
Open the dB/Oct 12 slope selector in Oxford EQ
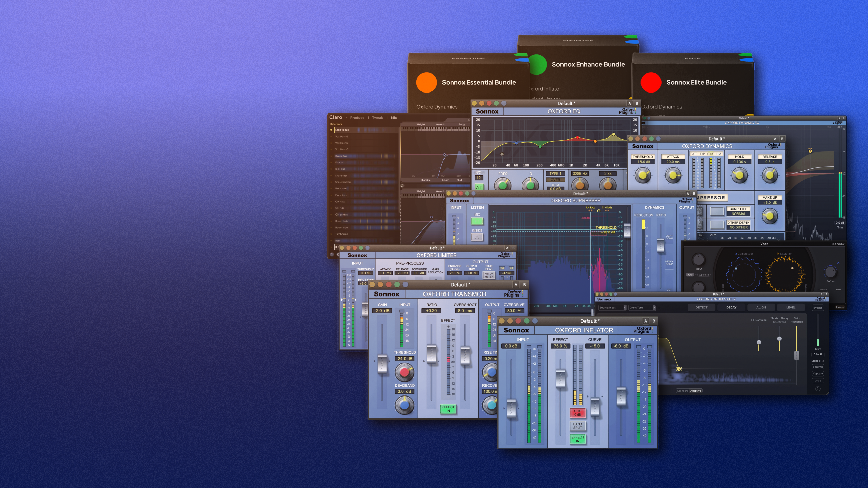click(479, 178)
